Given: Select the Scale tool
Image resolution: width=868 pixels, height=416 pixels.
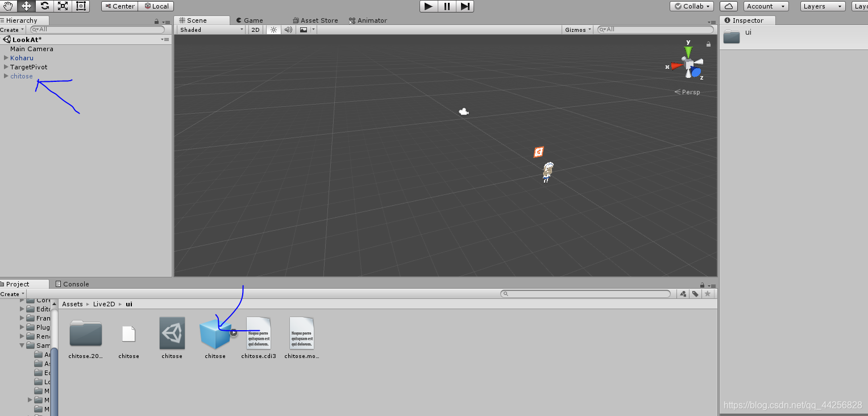Looking at the screenshot, I should pyautogui.click(x=63, y=6).
